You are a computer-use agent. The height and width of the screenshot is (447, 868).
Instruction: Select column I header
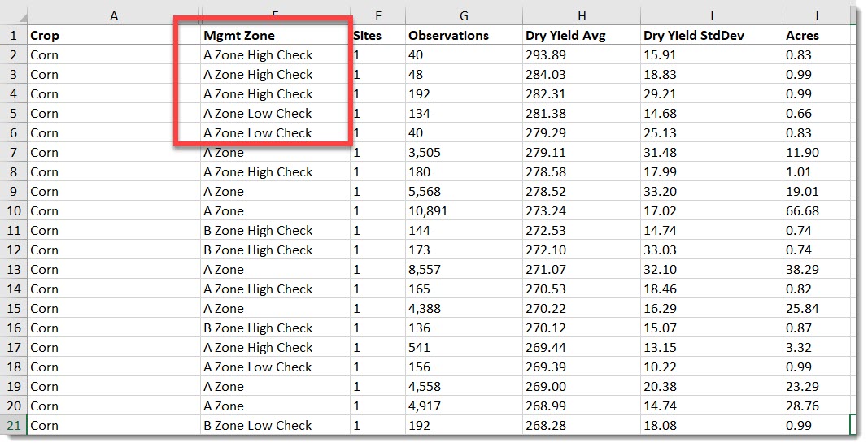[x=711, y=16]
